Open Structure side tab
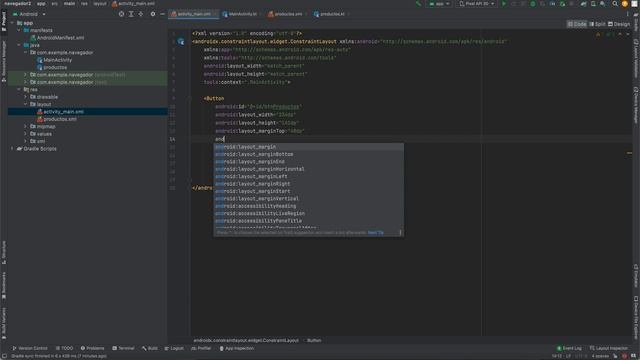640x360 pixels. (4, 252)
